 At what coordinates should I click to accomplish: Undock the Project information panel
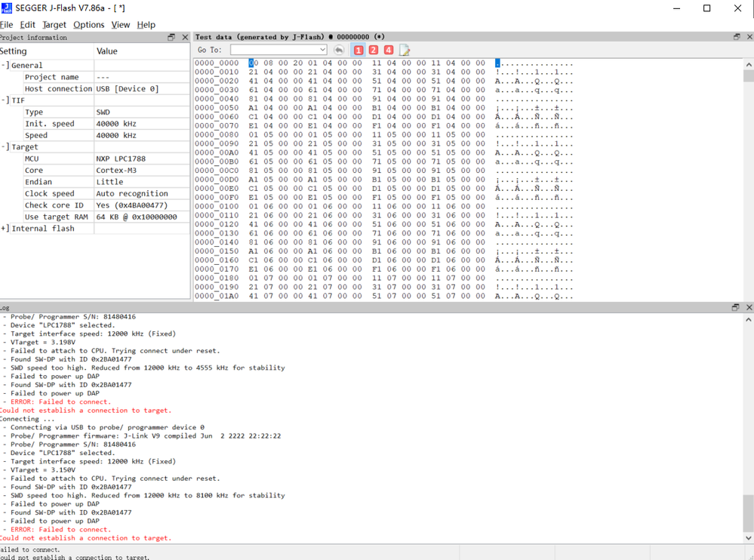pos(171,37)
